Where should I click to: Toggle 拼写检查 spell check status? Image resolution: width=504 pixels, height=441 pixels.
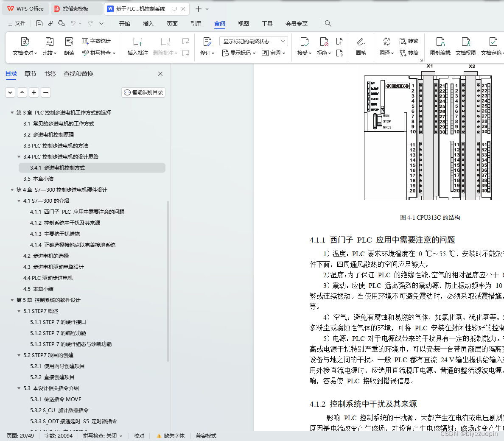(102, 435)
